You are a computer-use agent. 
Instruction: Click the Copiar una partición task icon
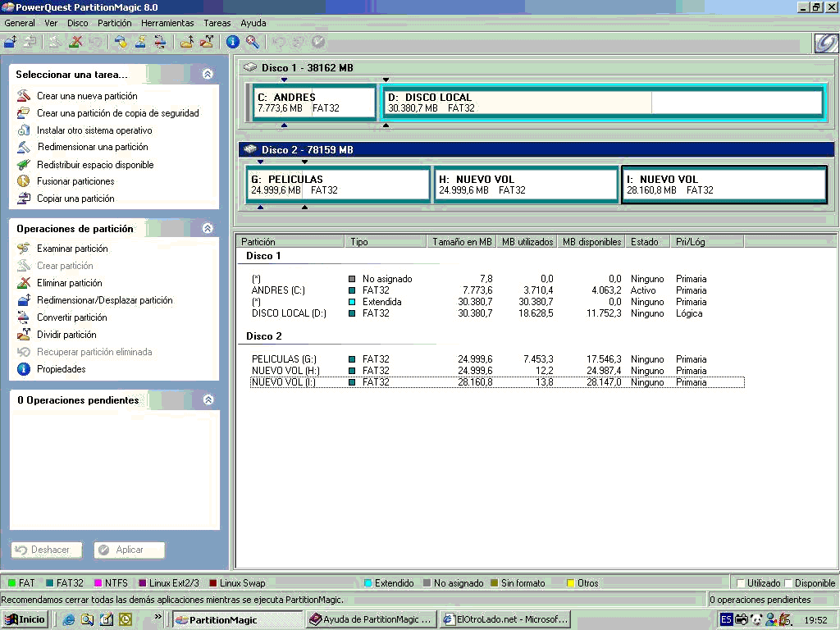click(x=24, y=199)
